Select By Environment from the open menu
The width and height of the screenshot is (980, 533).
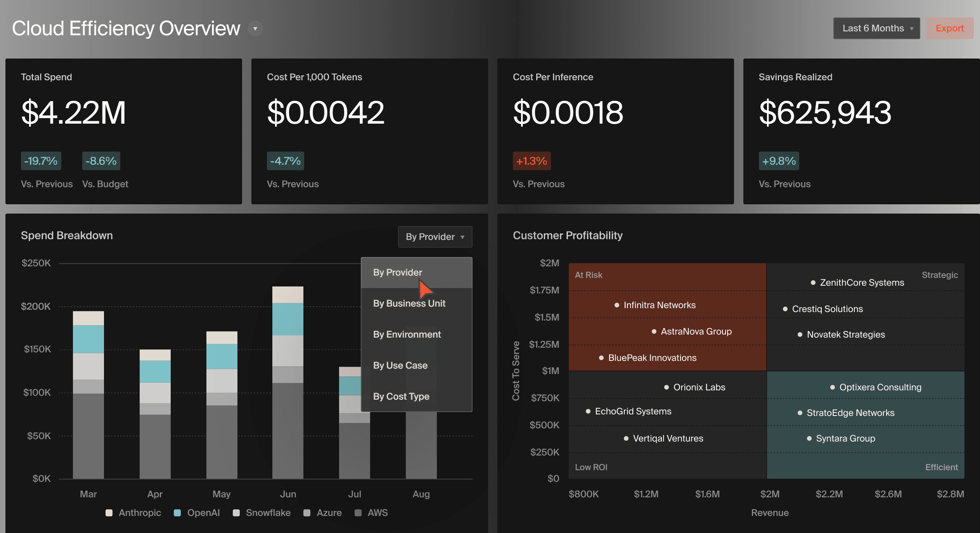tap(407, 334)
